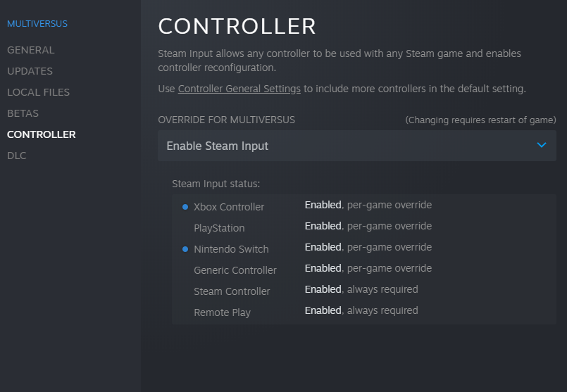Click the Controller page heading
This screenshot has width=567, height=392.
pyautogui.click(x=237, y=26)
